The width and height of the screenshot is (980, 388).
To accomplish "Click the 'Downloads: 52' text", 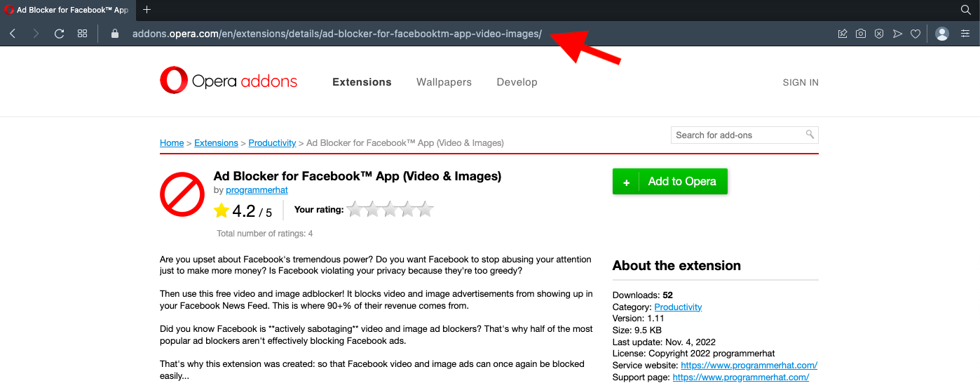I will pos(643,295).
